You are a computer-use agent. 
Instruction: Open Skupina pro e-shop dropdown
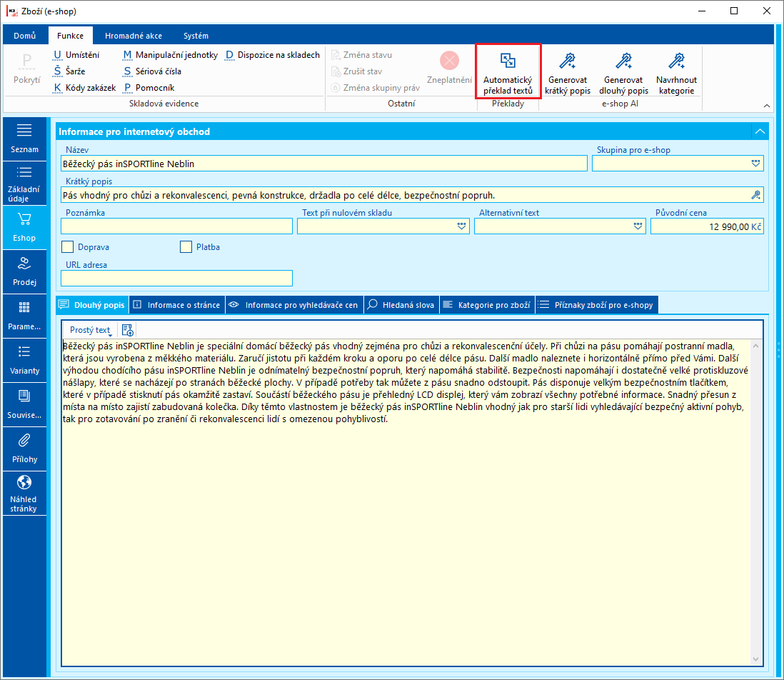755,164
